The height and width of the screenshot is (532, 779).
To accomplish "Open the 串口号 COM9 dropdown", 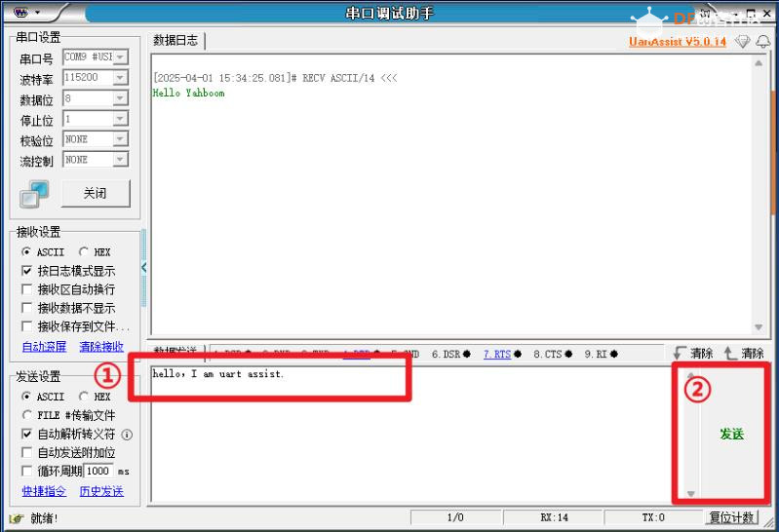I will (x=95, y=57).
